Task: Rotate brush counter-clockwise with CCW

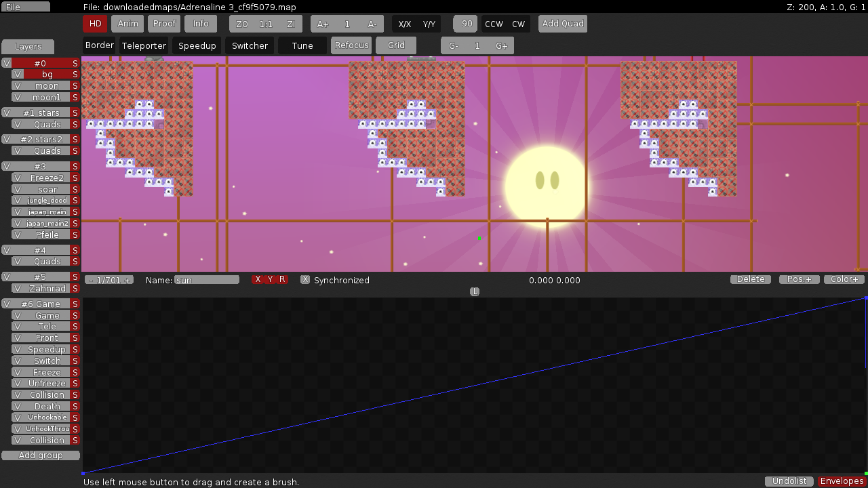Action: coord(494,24)
